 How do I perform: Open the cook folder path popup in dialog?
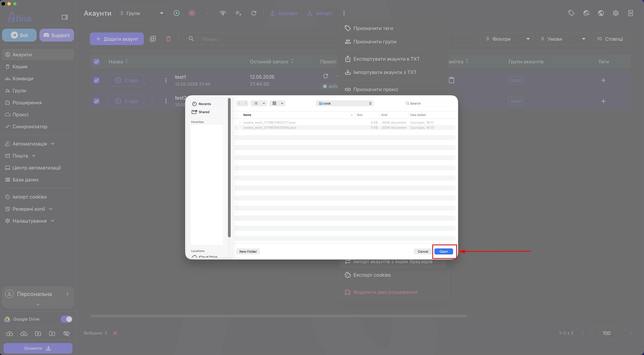point(345,103)
